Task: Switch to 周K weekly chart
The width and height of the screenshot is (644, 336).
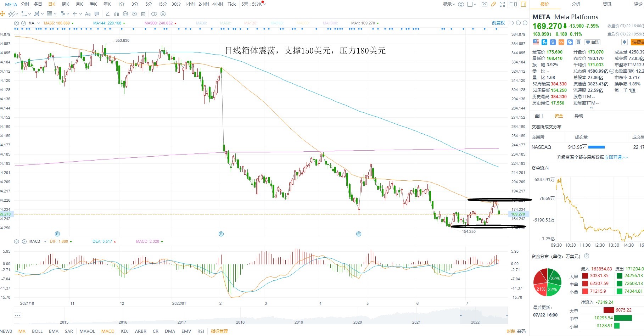Action: point(66,4)
